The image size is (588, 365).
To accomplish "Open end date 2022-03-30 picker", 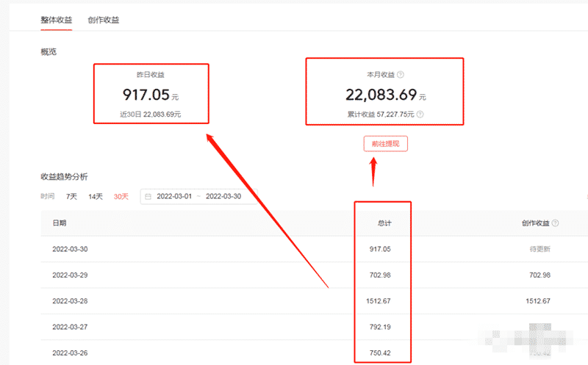I will click(223, 196).
